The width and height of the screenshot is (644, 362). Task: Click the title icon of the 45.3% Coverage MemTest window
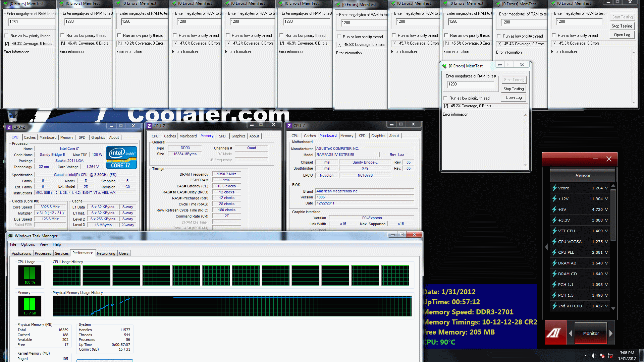click(553, 3)
